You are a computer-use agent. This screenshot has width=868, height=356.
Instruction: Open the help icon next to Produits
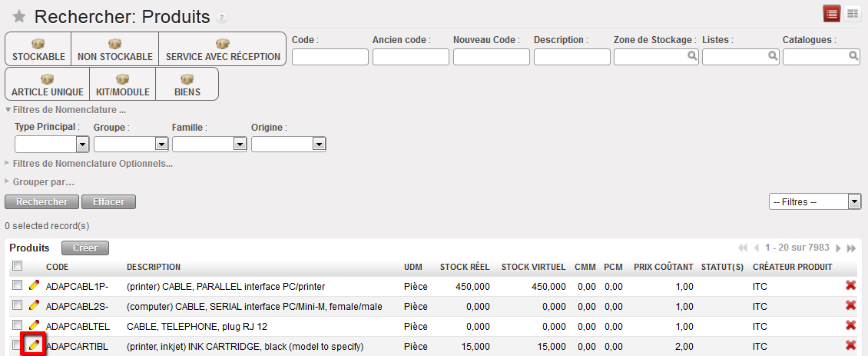(222, 18)
